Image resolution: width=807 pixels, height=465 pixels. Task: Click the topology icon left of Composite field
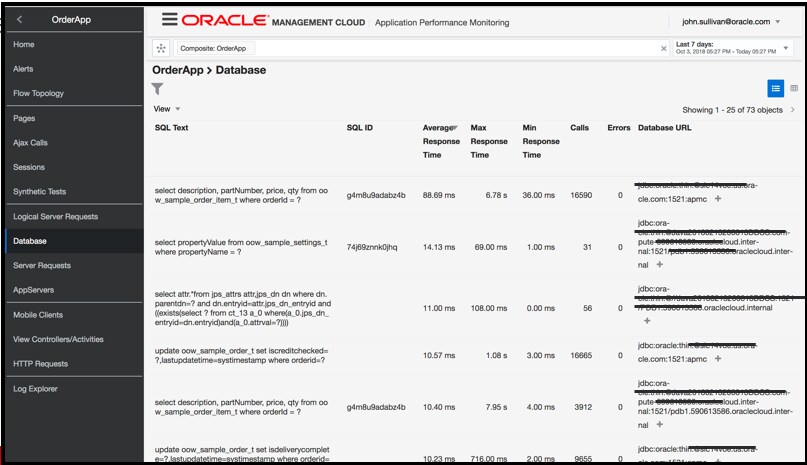[161, 48]
